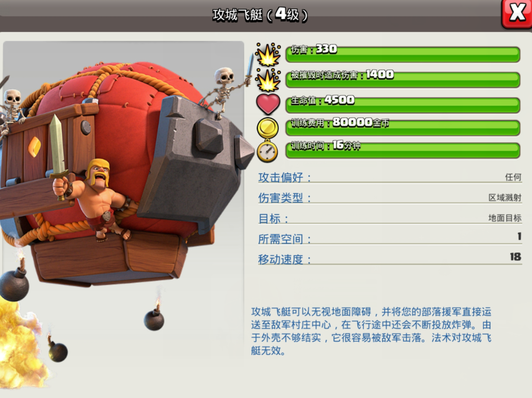Click the damage explosion icon beside 伤害
This screenshot has width=532, height=398.
pos(268,55)
